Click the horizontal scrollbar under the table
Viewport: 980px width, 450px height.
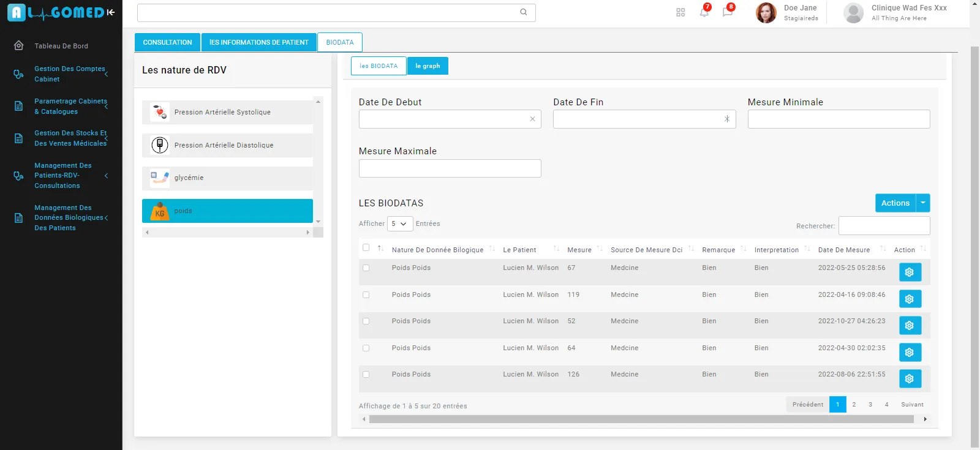pyautogui.click(x=641, y=419)
